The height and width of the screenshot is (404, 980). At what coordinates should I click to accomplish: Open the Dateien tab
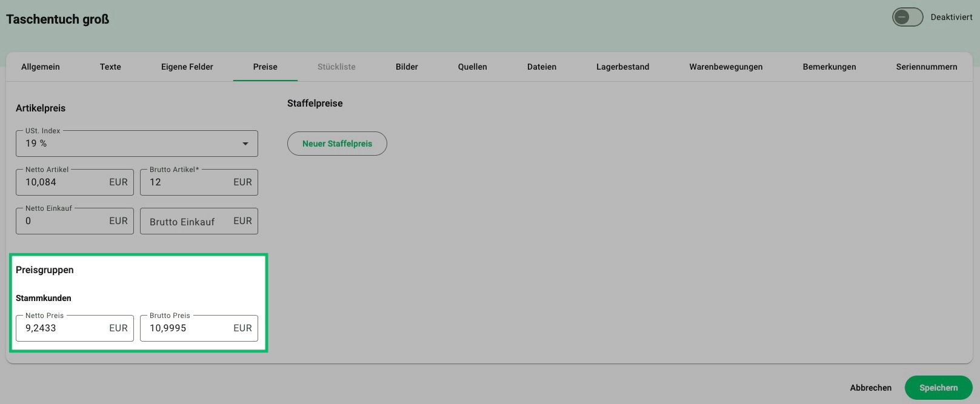(x=542, y=67)
